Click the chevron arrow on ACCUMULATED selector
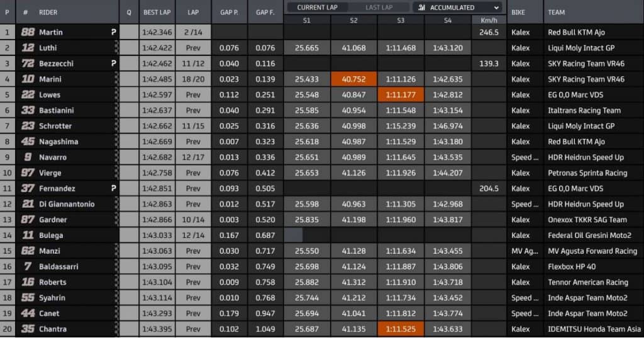The image size is (644, 338). [x=496, y=8]
